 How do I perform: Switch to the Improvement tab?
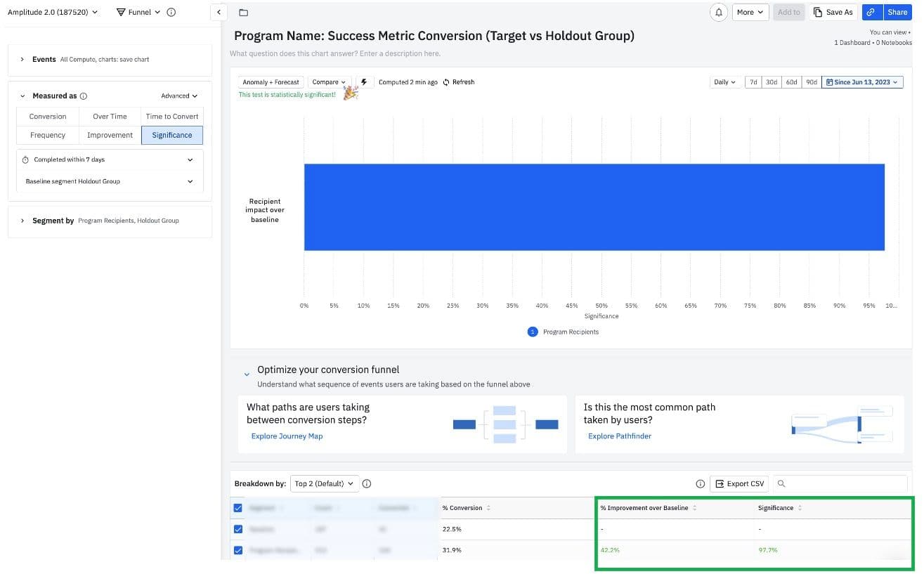coord(110,135)
